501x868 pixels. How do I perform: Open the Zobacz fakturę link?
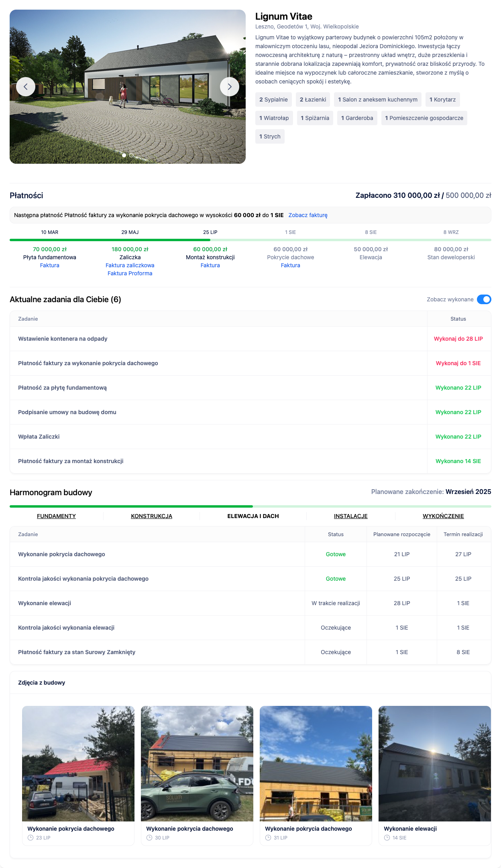pyautogui.click(x=308, y=215)
